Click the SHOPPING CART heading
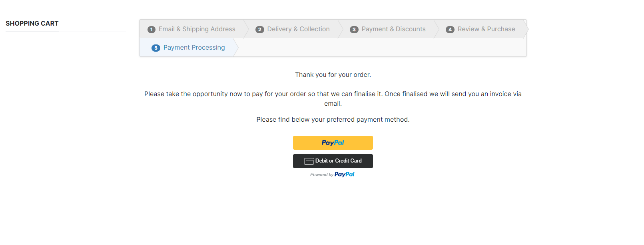Screen dimensions: 644x245 coord(32,24)
